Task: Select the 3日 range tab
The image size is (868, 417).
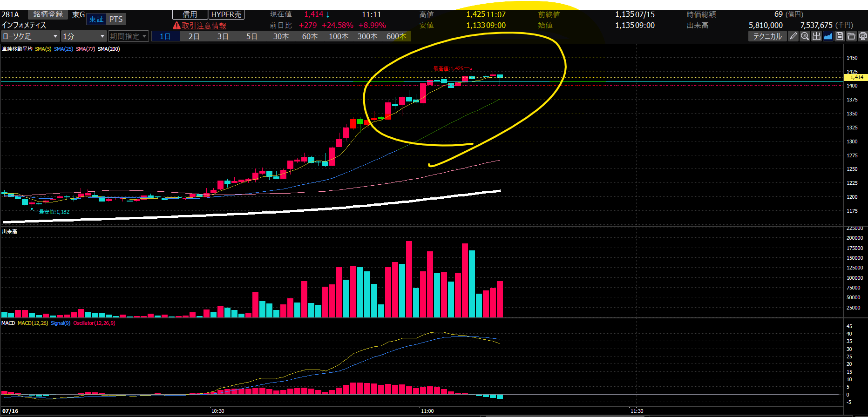Action: [223, 36]
